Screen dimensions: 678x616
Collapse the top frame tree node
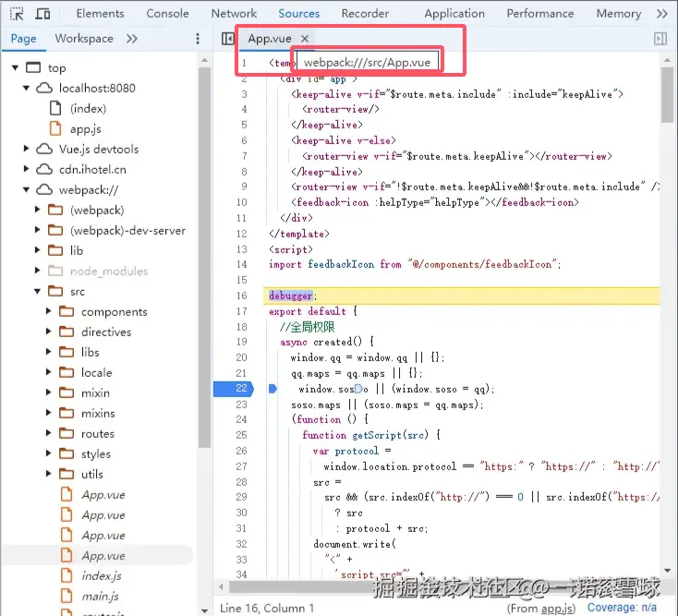coord(15,67)
